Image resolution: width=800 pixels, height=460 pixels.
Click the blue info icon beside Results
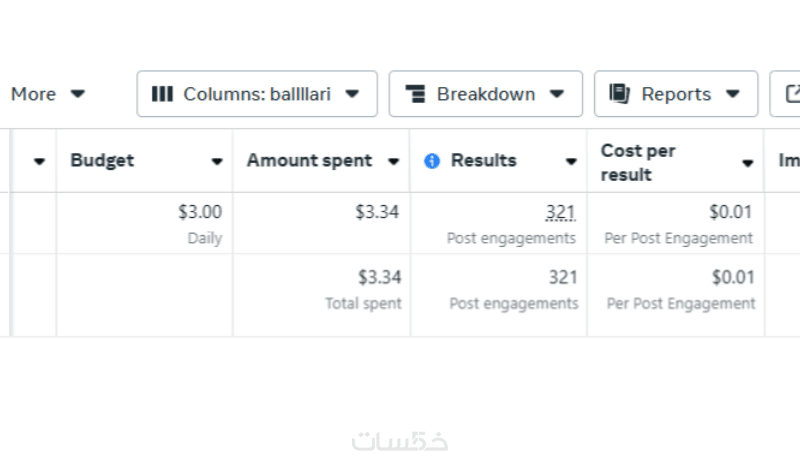pyautogui.click(x=432, y=161)
